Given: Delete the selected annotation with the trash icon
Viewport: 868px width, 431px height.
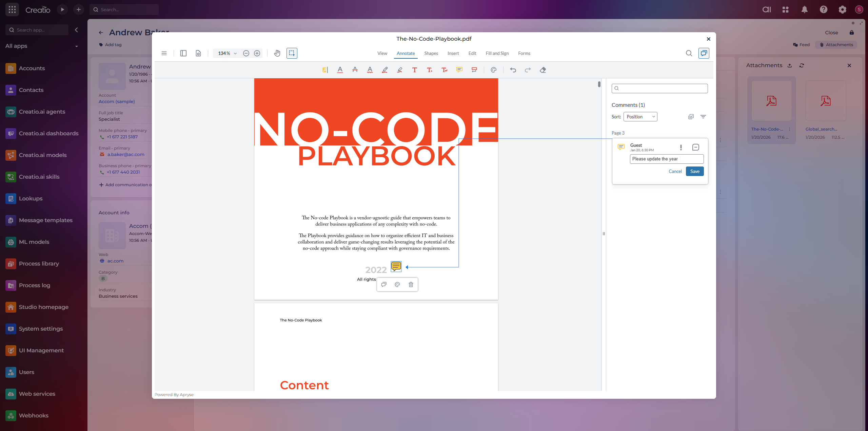Looking at the screenshot, I should tap(411, 285).
